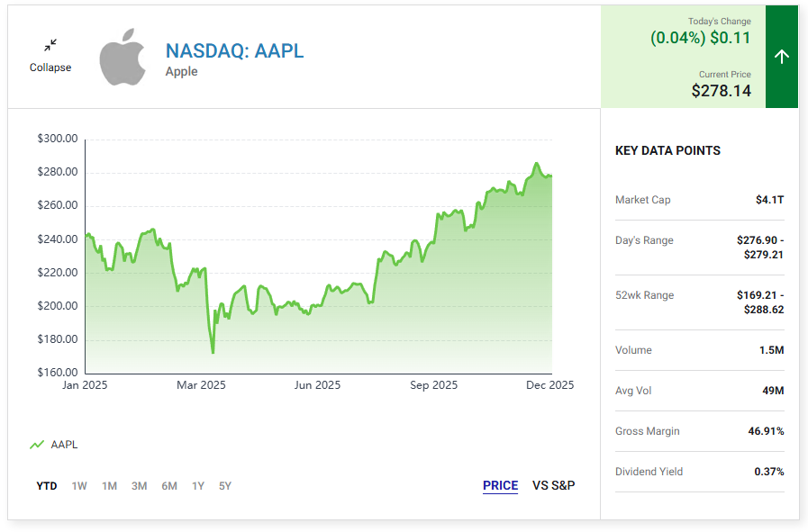This screenshot has height=532, width=808.
Task: Switch chart to the 3M range
Action: 139,486
